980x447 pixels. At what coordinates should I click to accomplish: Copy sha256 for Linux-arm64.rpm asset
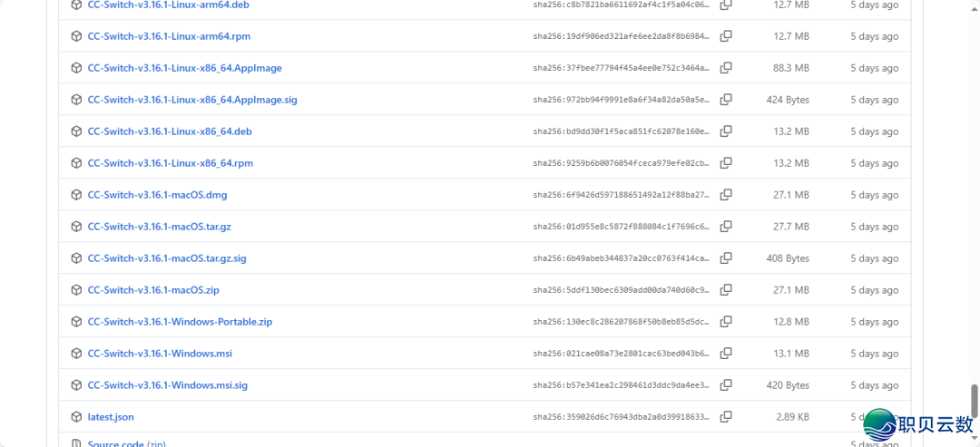pyautogui.click(x=726, y=36)
